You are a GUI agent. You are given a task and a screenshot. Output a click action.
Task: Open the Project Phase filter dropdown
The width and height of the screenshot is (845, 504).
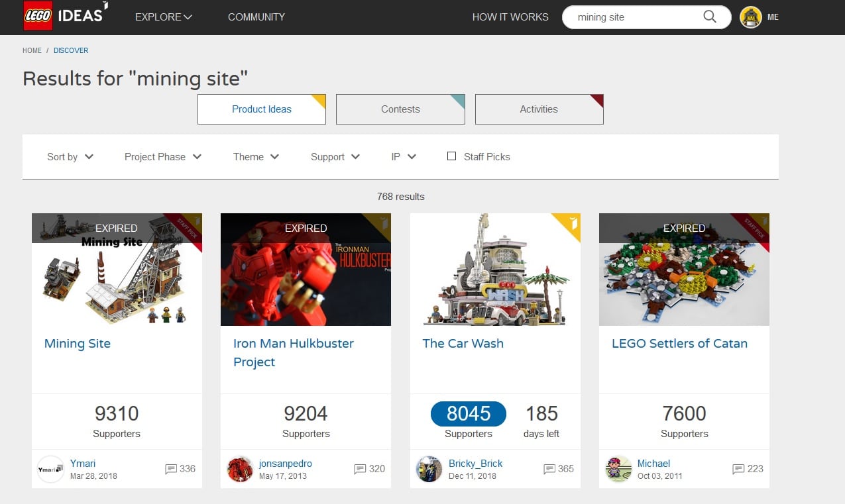[163, 157]
